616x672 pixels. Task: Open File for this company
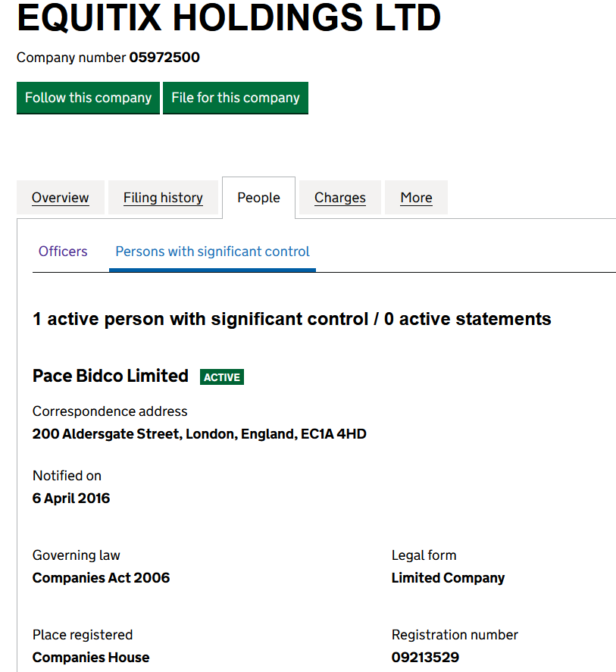click(236, 98)
